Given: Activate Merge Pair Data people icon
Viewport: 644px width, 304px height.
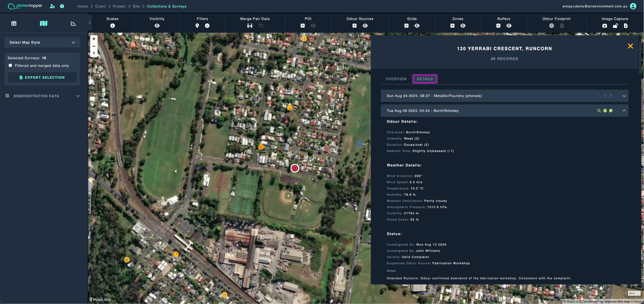Looking at the screenshot, I should [x=250, y=26].
